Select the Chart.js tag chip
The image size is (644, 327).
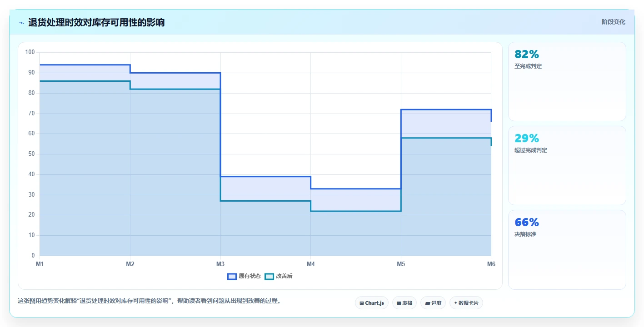coord(372,303)
